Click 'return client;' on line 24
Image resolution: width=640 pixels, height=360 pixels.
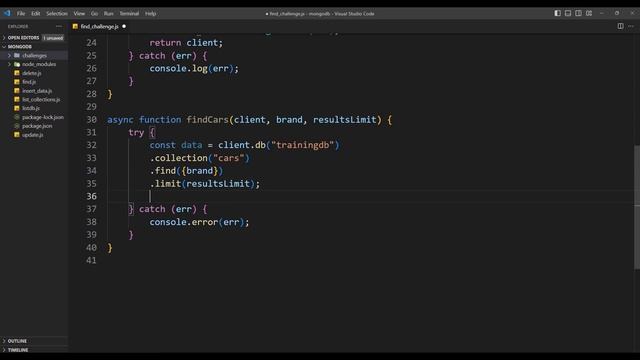[186, 42]
